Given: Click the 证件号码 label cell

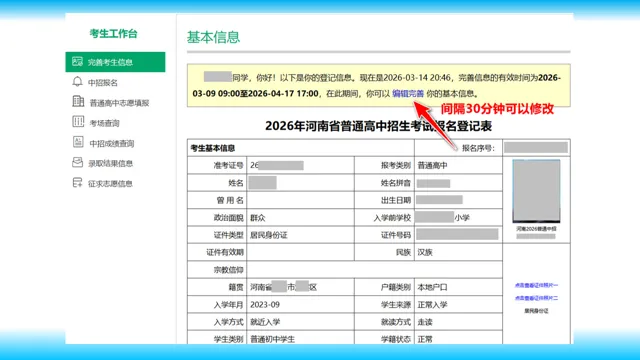Looking at the screenshot, I should pos(384,235).
